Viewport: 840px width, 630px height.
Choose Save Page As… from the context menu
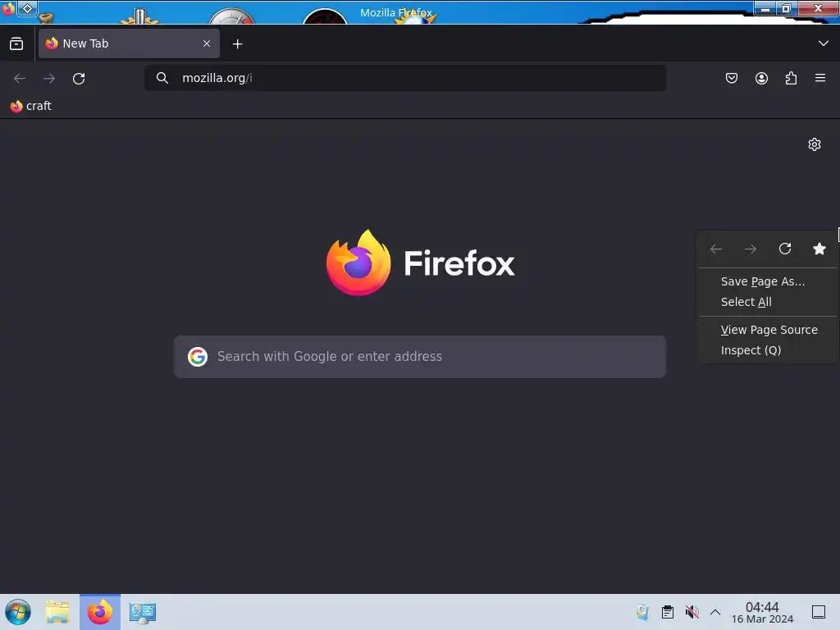[x=768, y=282]
